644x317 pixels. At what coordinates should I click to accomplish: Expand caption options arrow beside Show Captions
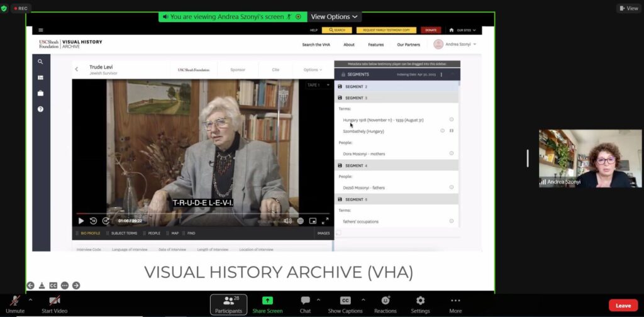(363, 300)
